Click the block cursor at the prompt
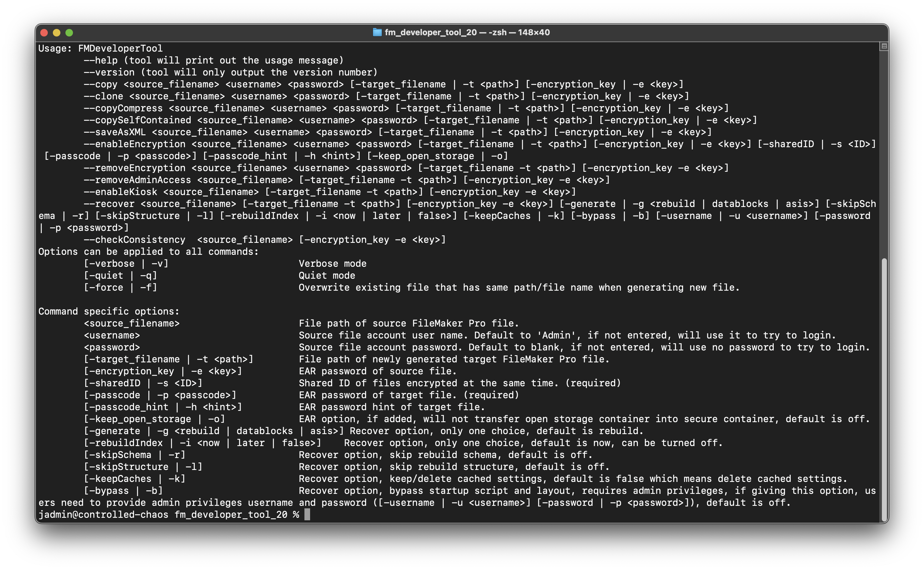 [307, 515]
